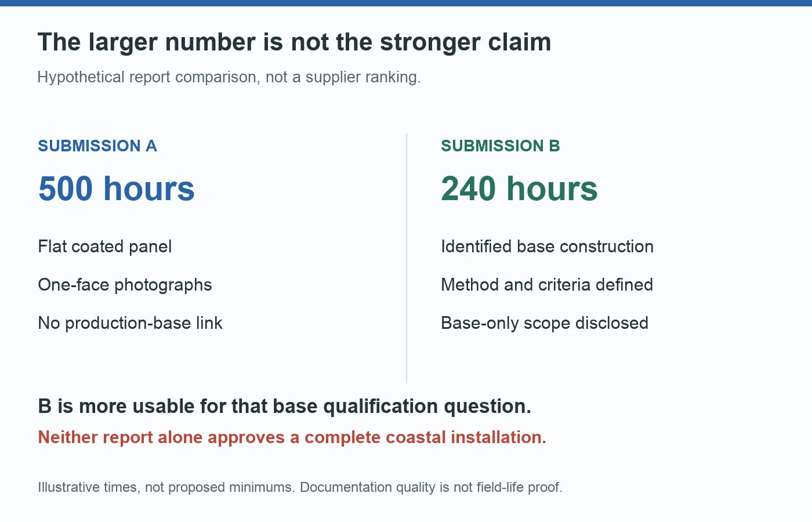The height and width of the screenshot is (522, 812).
Task: Select the "500 hours" figure
Action: coord(116,188)
